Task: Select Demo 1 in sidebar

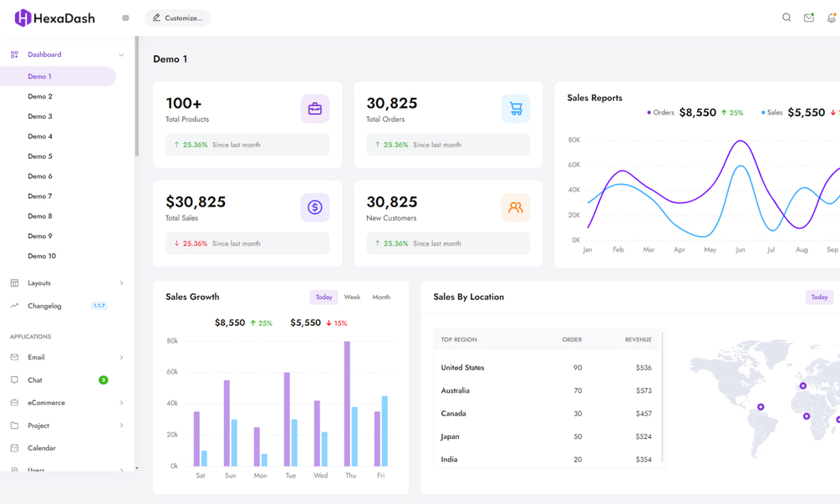Action: point(58,77)
